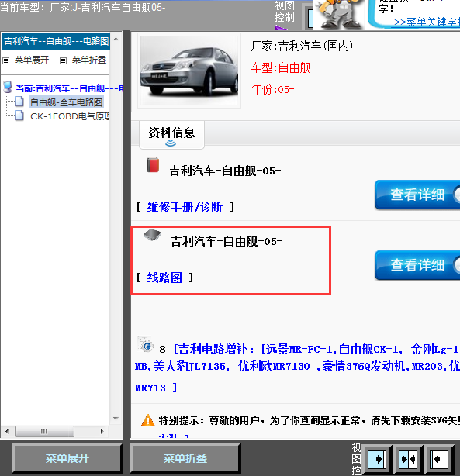Click the 吉利汽车-自由舰-05- title by gray chip
Viewport: 460px width, 476px height.
coord(227,242)
